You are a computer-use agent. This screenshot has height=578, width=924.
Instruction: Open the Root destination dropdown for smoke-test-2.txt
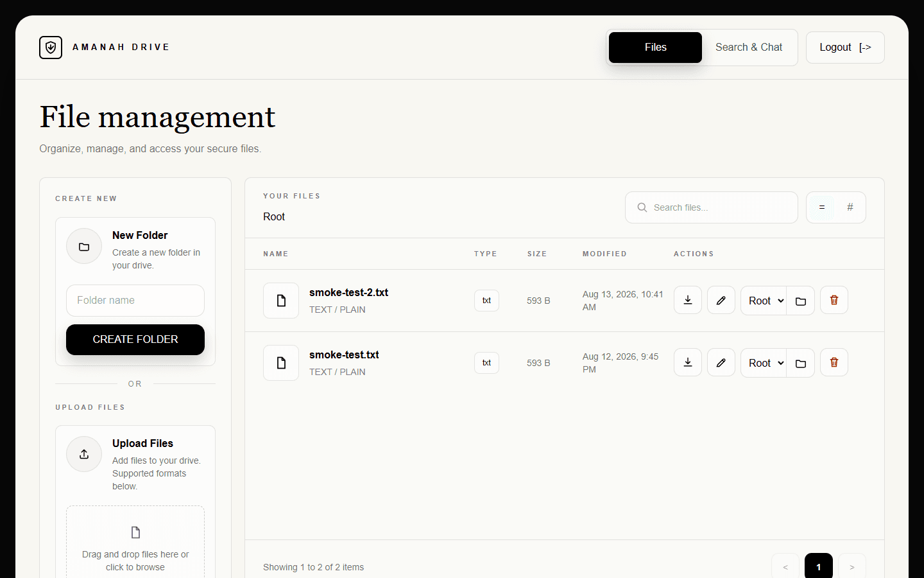(x=764, y=301)
